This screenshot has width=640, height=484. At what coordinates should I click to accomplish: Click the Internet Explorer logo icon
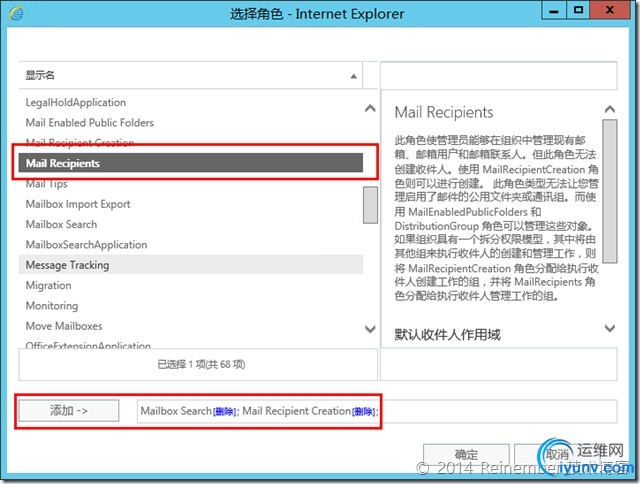[16, 13]
